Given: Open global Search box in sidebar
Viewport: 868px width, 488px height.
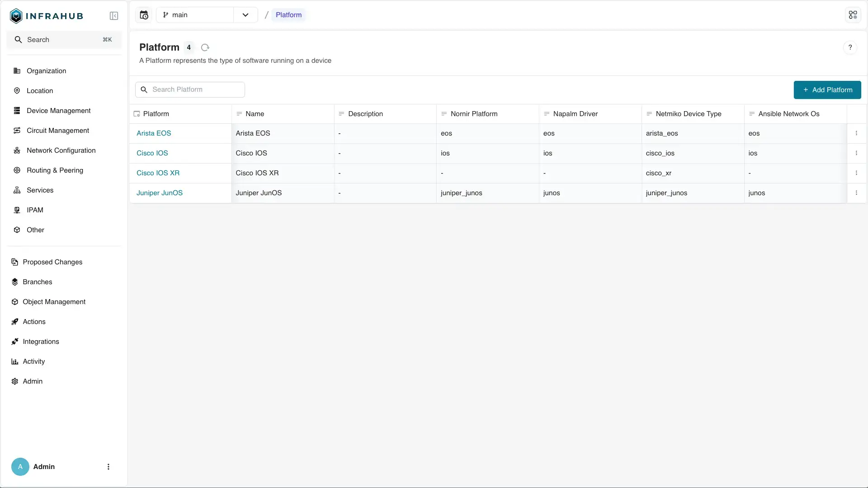Looking at the screenshot, I should (64, 40).
